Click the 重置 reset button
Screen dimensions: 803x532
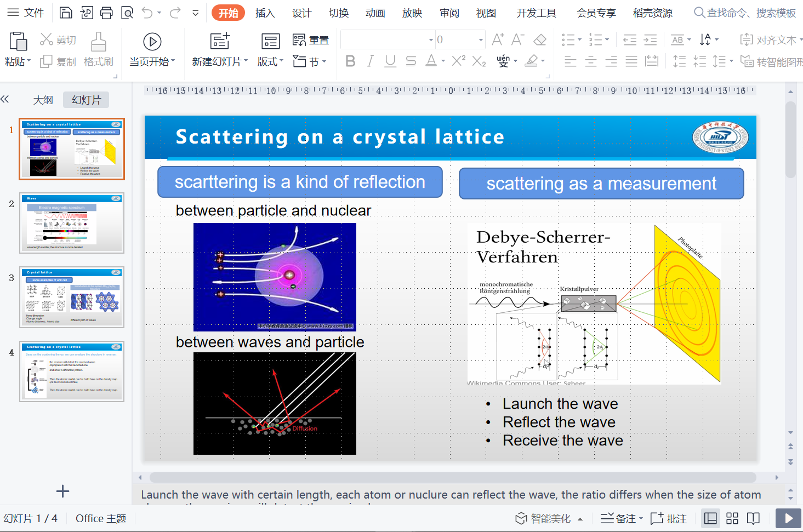(x=311, y=40)
